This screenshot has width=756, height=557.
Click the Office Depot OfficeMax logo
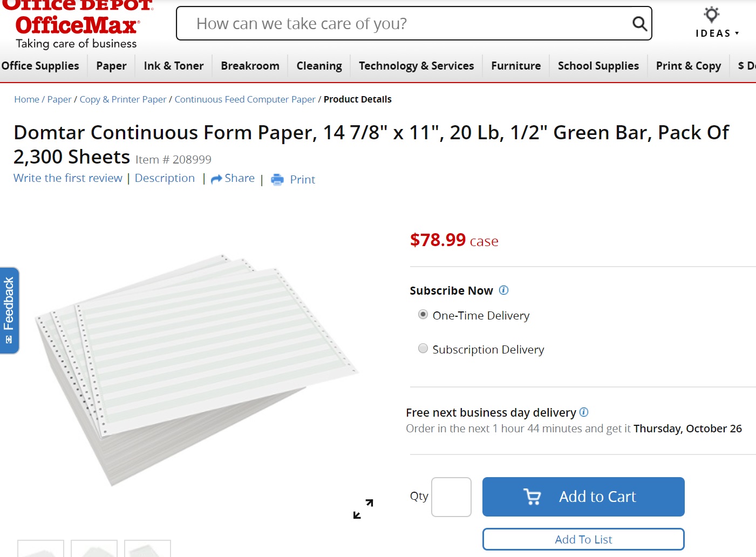[77, 25]
